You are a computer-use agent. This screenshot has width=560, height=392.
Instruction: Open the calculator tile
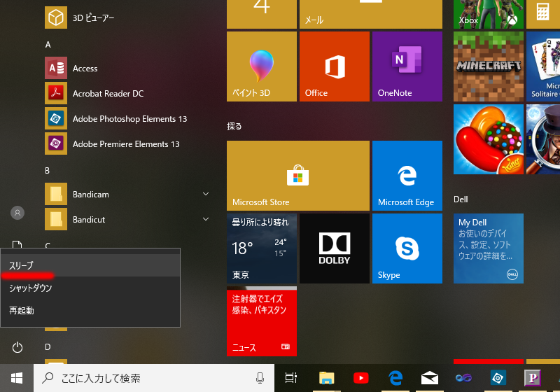[x=543, y=14]
